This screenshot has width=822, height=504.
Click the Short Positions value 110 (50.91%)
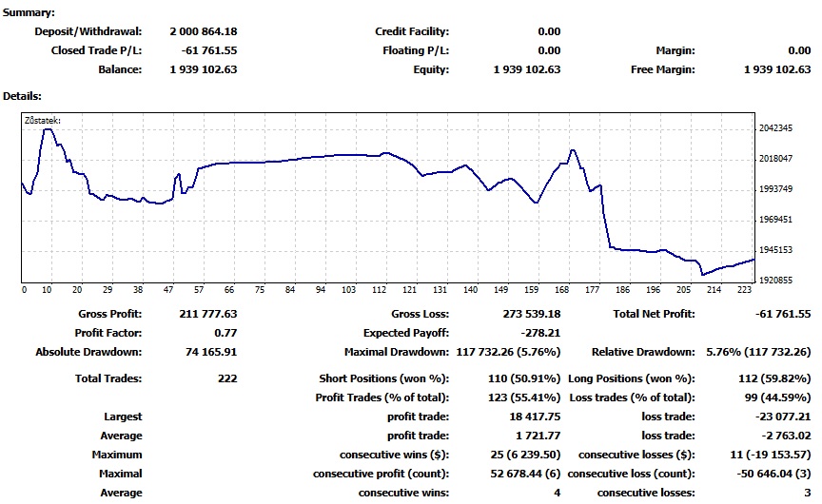pos(524,378)
